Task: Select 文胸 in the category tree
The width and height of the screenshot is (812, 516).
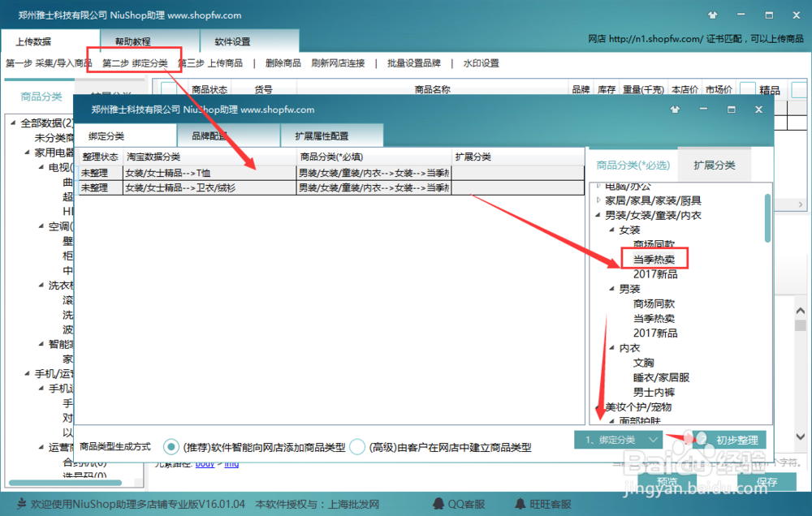Action: (x=644, y=363)
